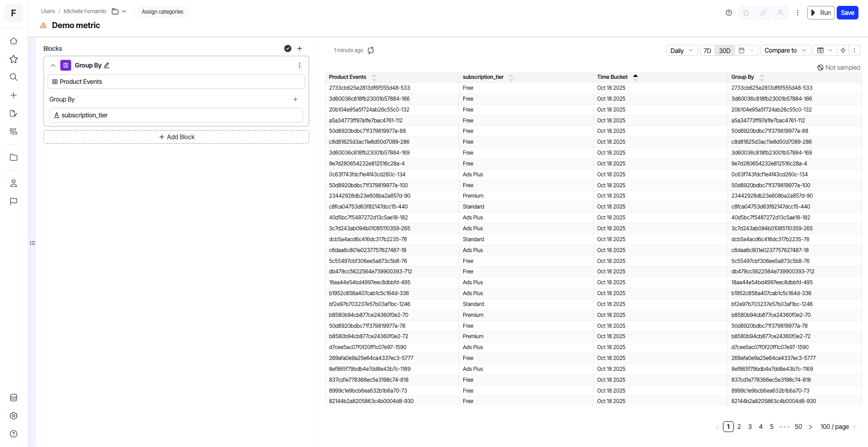The image size is (868, 447).
Task: Go to page 2 of results
Action: click(739, 427)
